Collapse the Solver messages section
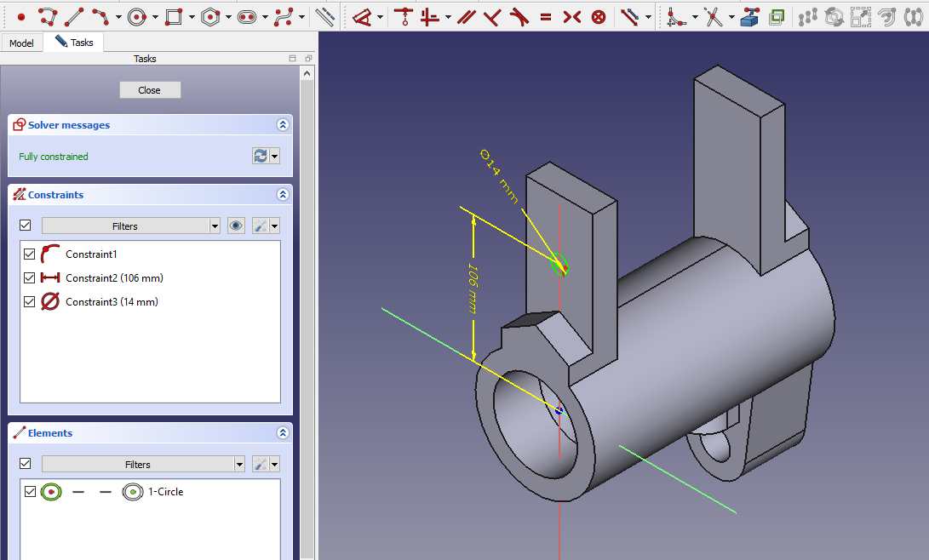Viewport: 929px width, 560px height. tap(283, 125)
